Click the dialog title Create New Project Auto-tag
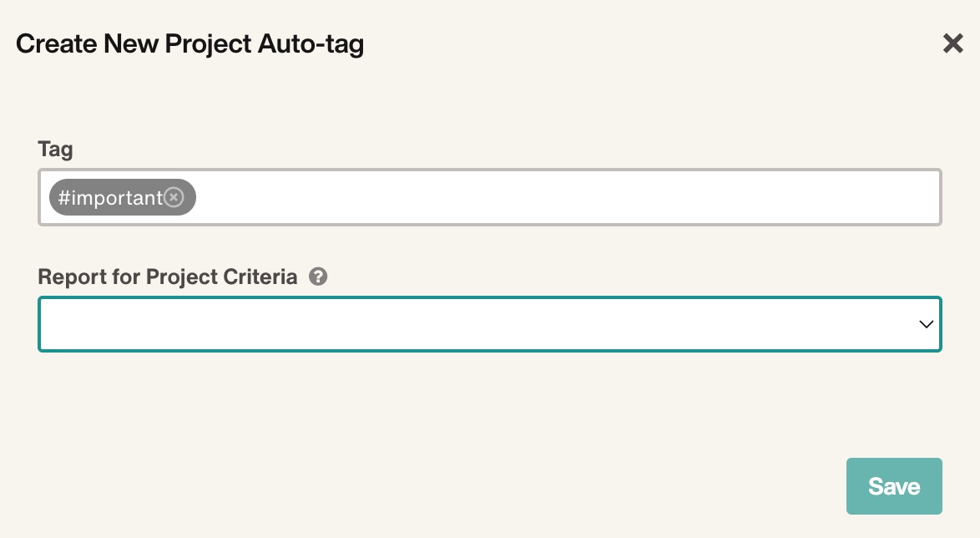Screen dimensions: 980x538 pos(190,43)
